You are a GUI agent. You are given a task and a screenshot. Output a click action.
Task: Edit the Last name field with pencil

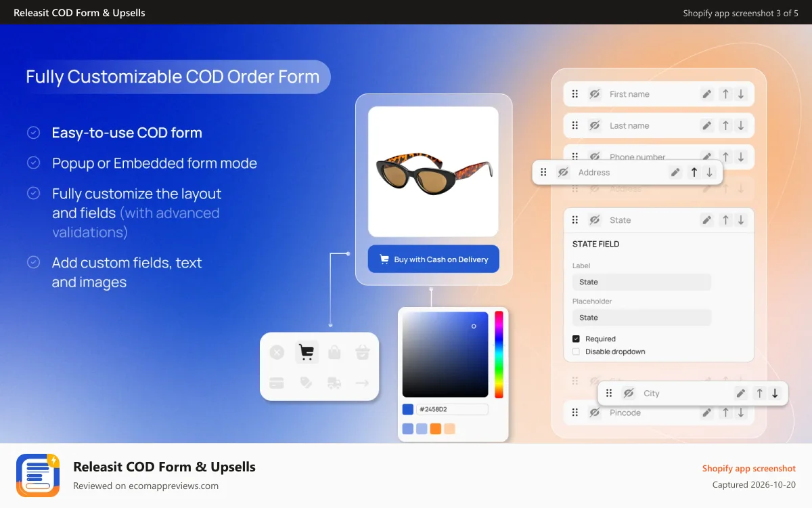click(x=707, y=125)
